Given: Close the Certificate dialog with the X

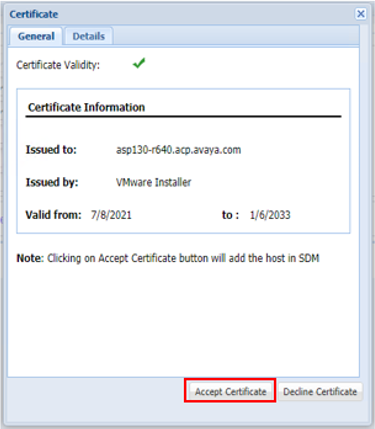Looking at the screenshot, I should coord(361,14).
